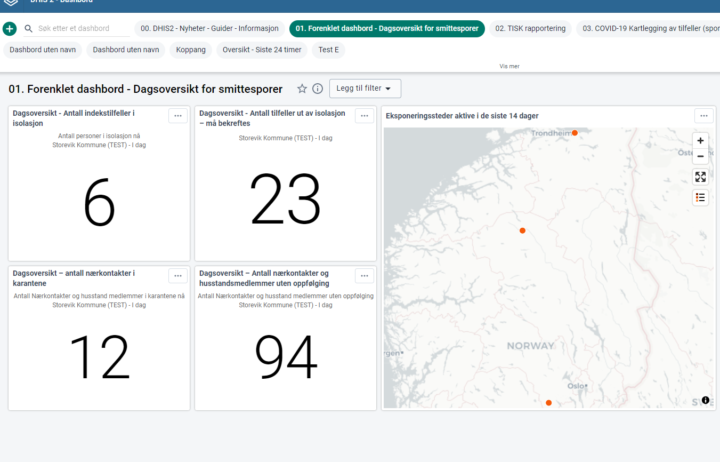Click the 'Eksponeringssteder aktive i de siste 14 dager' title
The image size is (720, 462).
click(462, 116)
